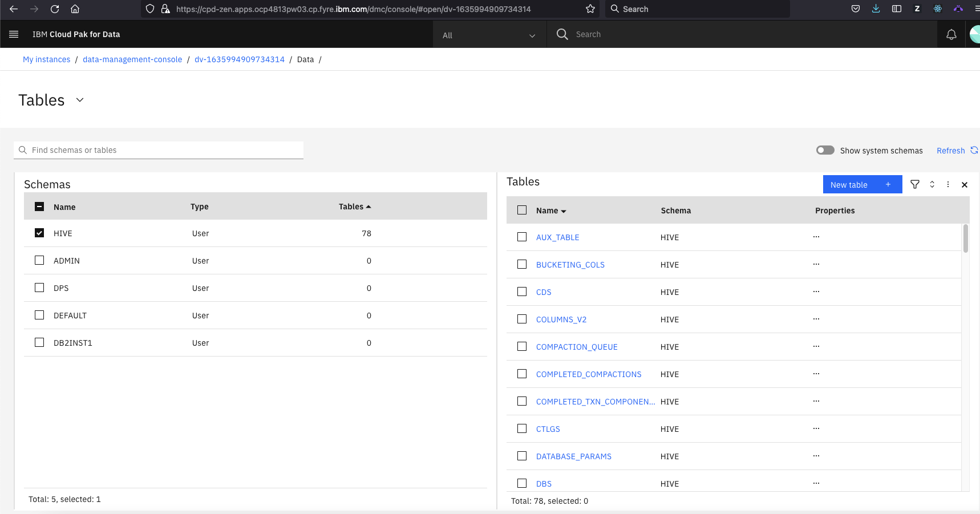Screen dimensions: 980x514
Task: Check the ADMIN schema checkbox
Action: (39, 260)
